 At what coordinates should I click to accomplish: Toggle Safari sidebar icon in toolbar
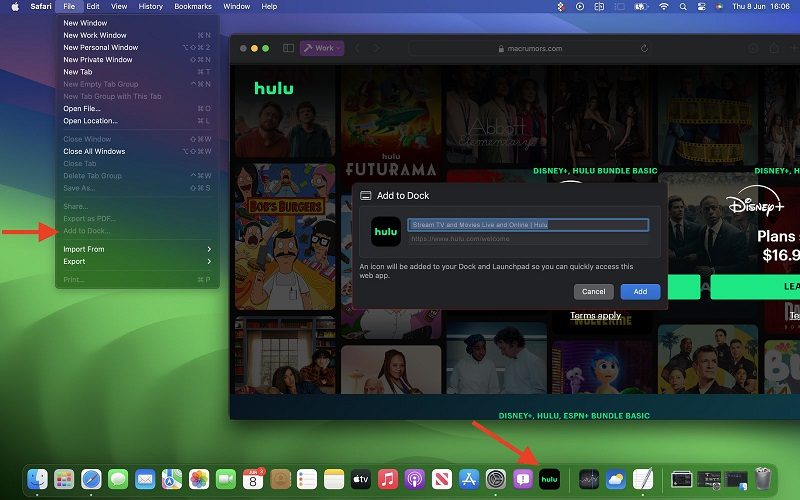tap(289, 48)
